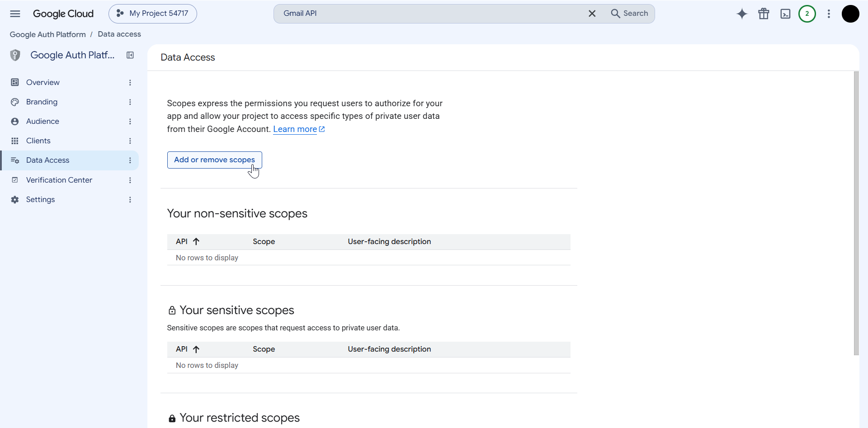The width and height of the screenshot is (868, 428).
Task: Click the Clients grid icon
Action: tap(15, 141)
